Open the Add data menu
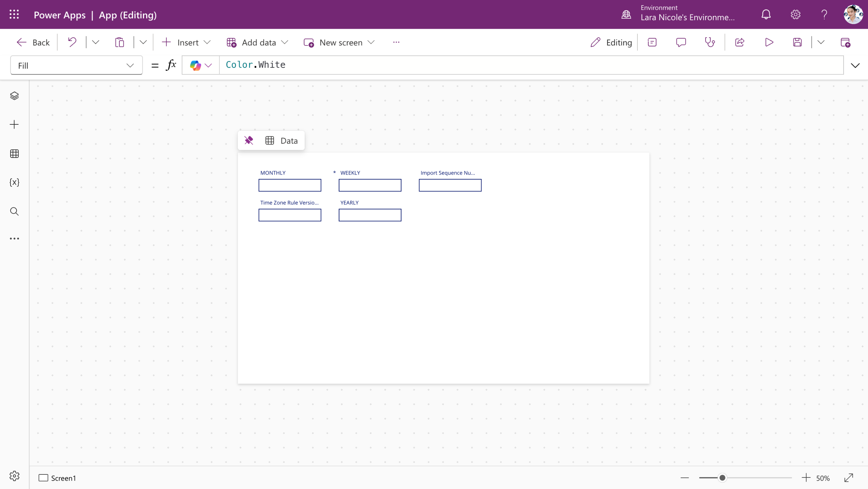 tap(257, 42)
